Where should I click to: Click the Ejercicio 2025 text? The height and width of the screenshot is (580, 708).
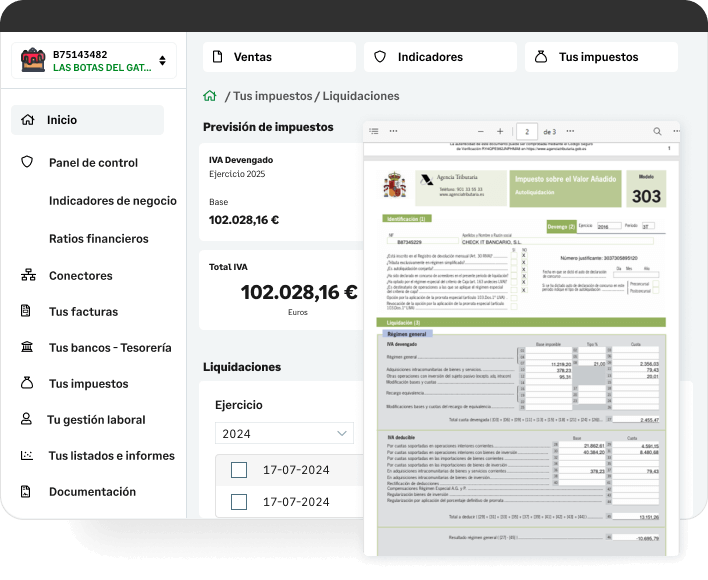[237, 174]
